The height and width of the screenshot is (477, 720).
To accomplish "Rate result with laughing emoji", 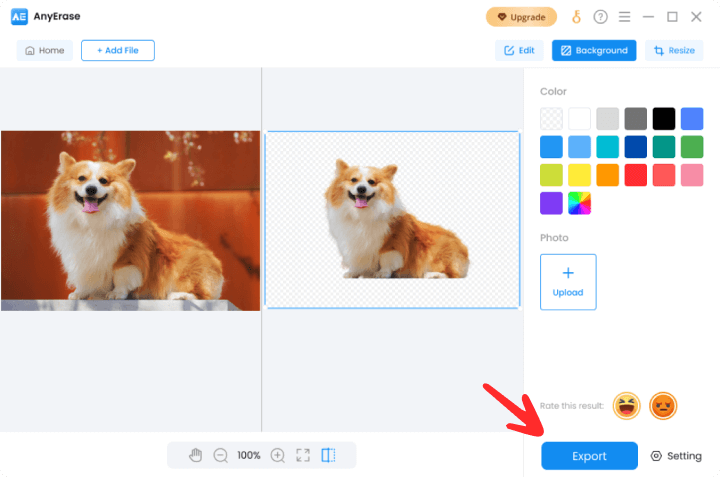I will click(627, 405).
